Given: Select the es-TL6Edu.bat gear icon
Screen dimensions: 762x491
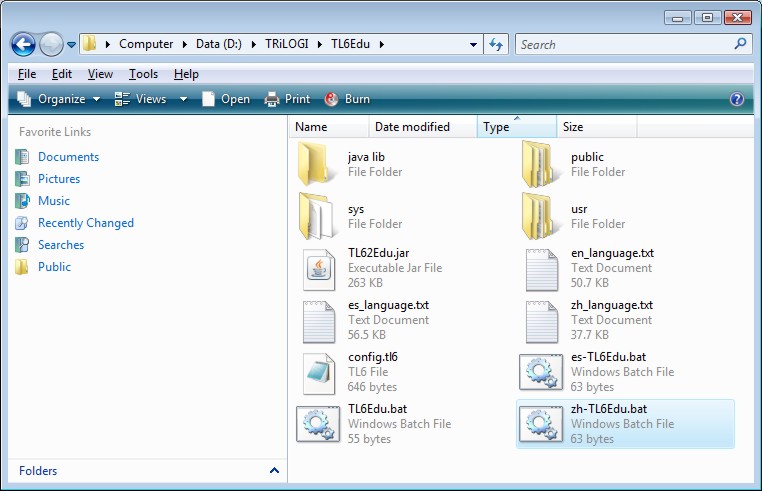Looking at the screenshot, I should tap(540, 372).
